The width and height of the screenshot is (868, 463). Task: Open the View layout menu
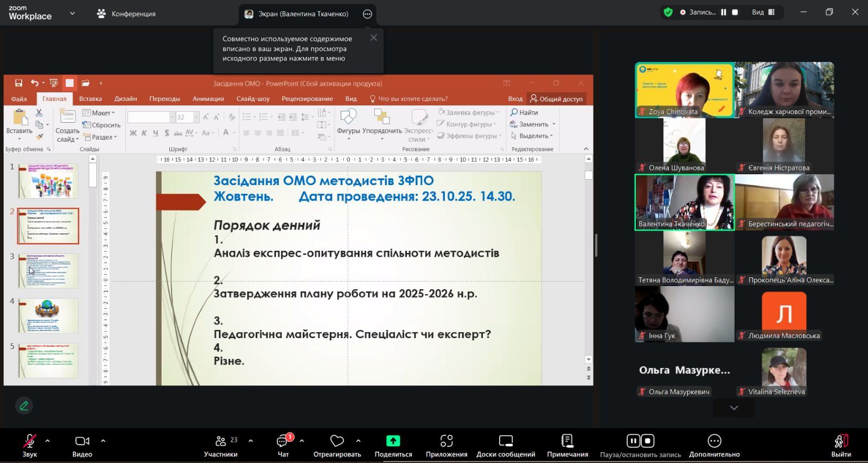(763, 12)
